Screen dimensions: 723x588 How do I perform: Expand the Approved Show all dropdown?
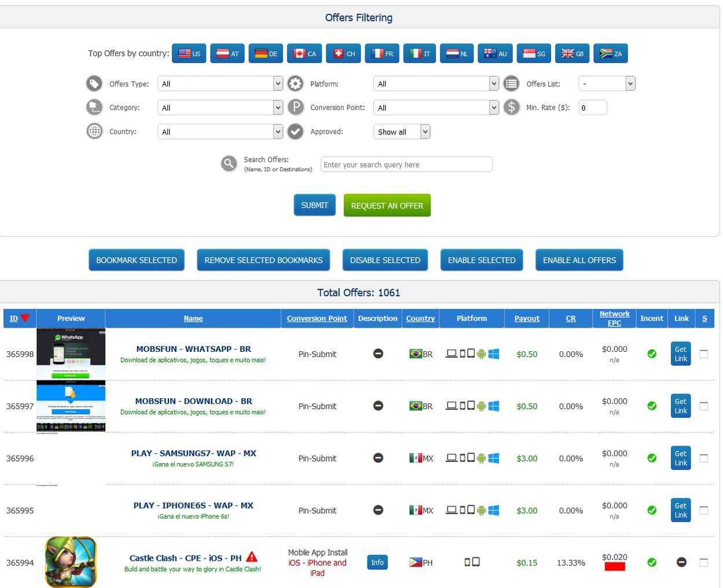point(402,132)
